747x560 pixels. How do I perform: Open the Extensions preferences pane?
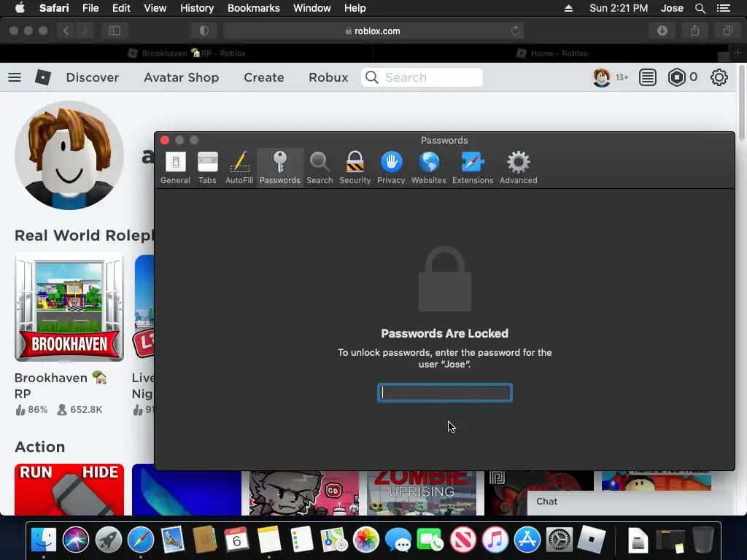point(473,168)
